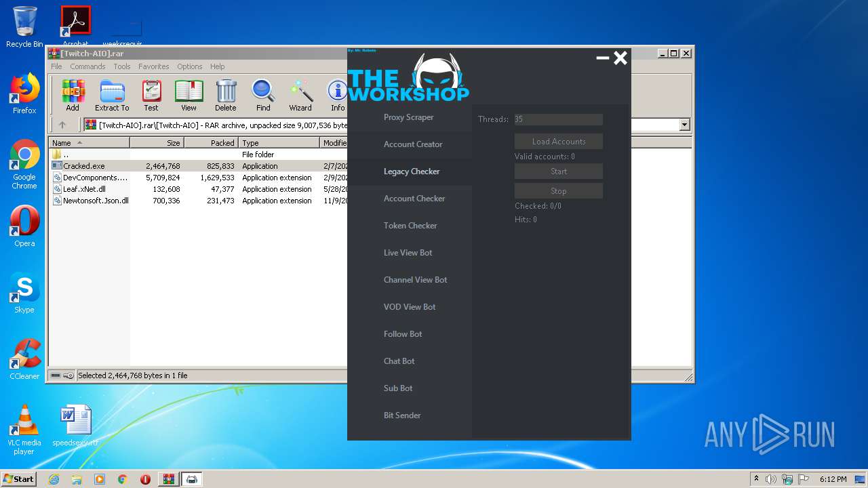
Task: Open the Bit Sender tab
Action: point(410,415)
